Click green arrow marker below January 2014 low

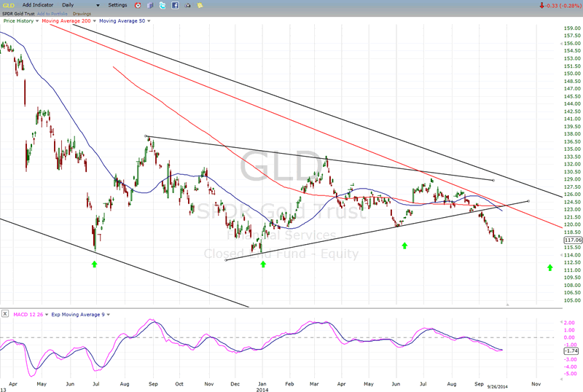(x=263, y=264)
